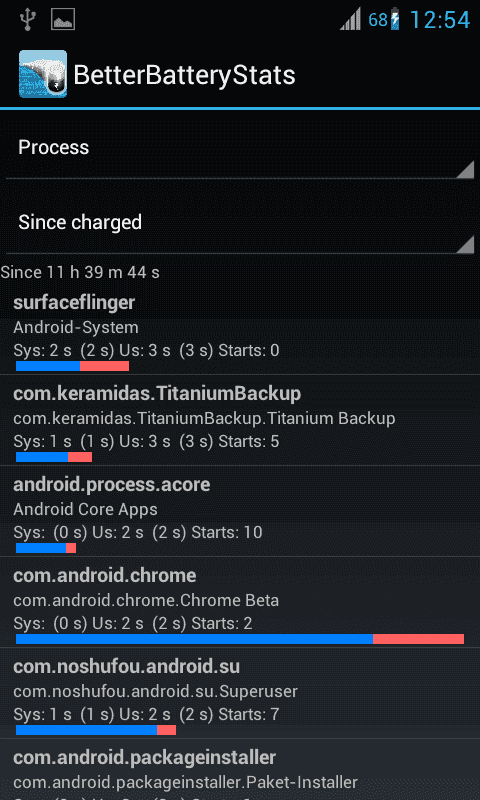The width and height of the screenshot is (480, 800).
Task: Tap the battery charging icon
Action: pos(394,20)
